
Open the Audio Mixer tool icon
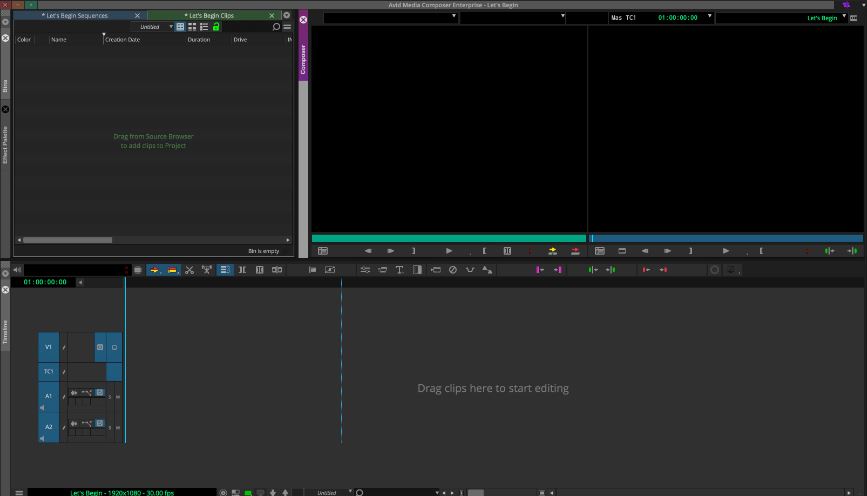tap(365, 270)
